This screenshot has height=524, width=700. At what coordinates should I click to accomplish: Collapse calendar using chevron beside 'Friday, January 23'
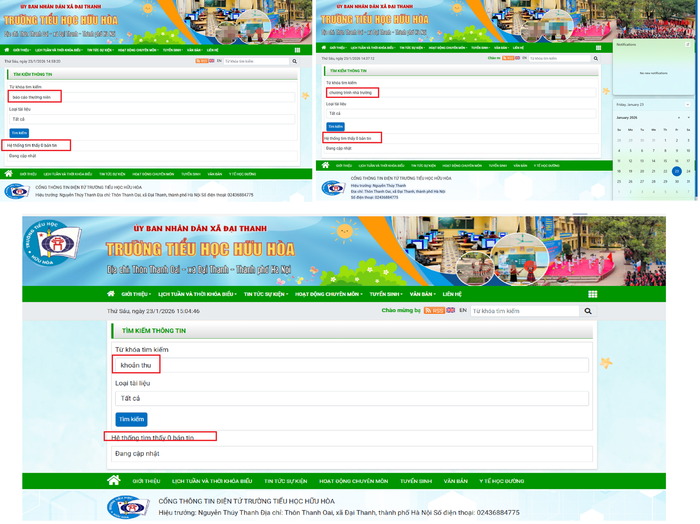pos(688,103)
